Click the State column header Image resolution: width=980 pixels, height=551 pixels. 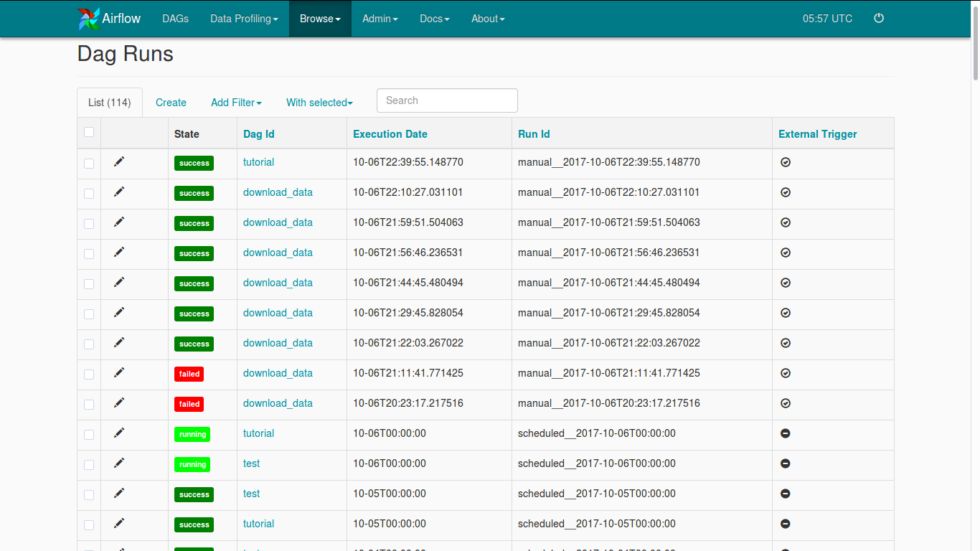click(x=187, y=134)
